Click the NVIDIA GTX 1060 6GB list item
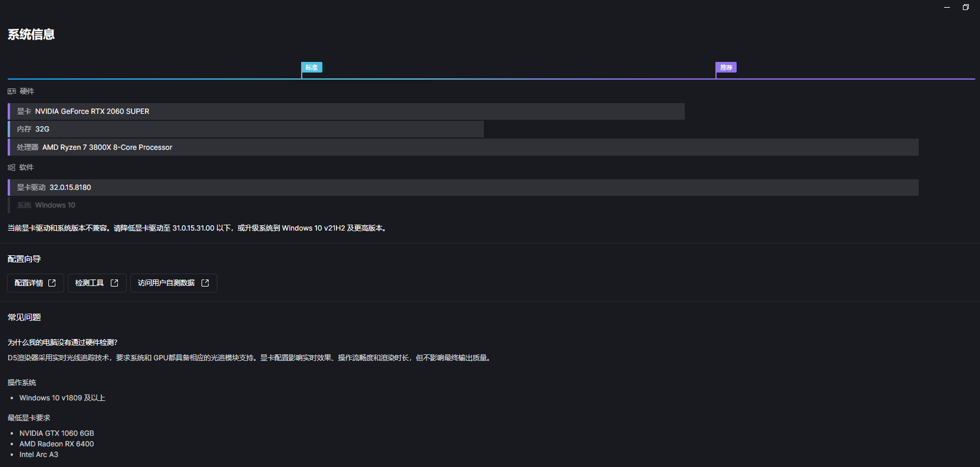 coord(57,433)
